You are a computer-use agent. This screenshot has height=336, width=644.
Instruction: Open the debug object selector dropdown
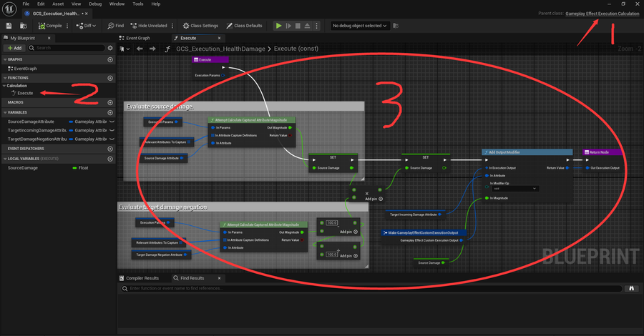pyautogui.click(x=359, y=26)
